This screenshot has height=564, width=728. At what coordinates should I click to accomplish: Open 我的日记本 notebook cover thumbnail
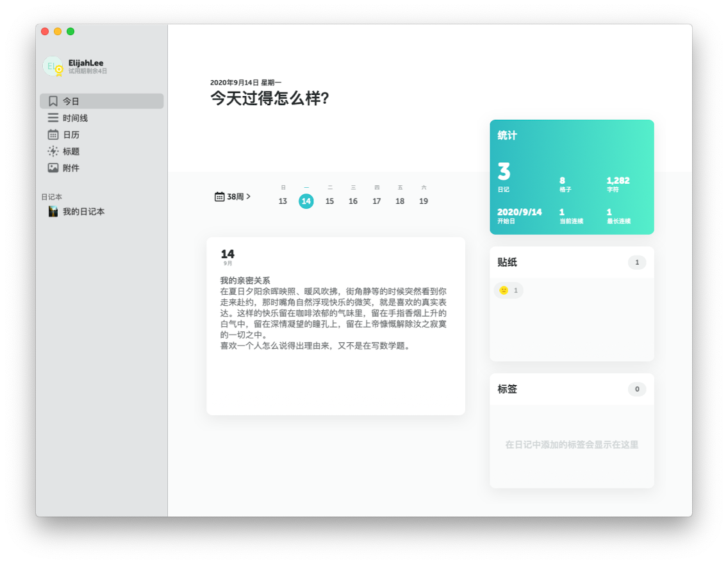pyautogui.click(x=53, y=211)
